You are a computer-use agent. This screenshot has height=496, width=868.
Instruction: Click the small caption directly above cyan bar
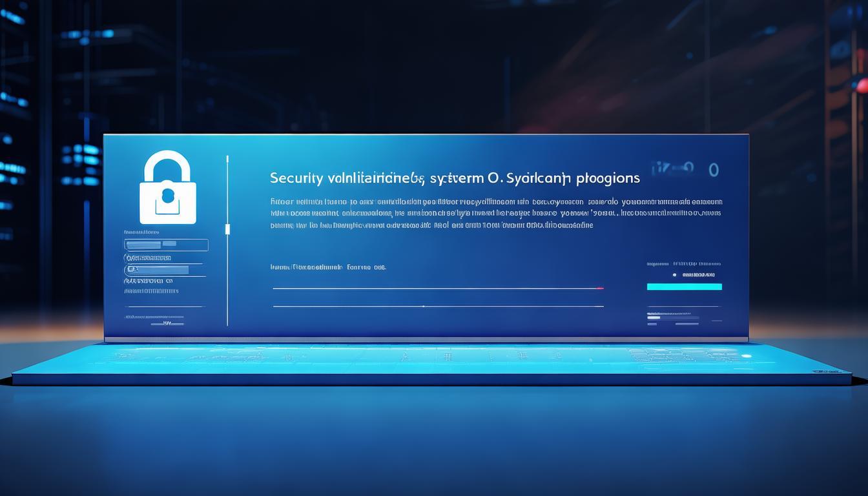coord(683,263)
